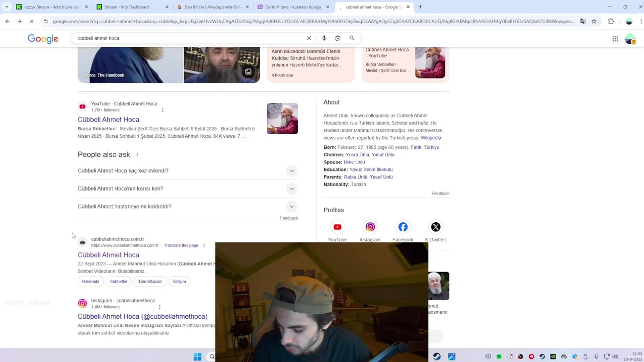
Task: Open the Facebook profile icon
Action: pyautogui.click(x=403, y=227)
